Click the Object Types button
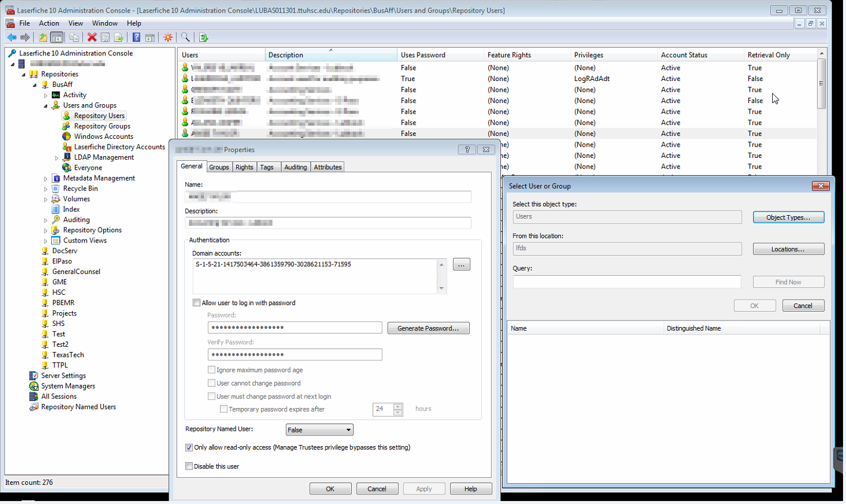 tap(788, 217)
